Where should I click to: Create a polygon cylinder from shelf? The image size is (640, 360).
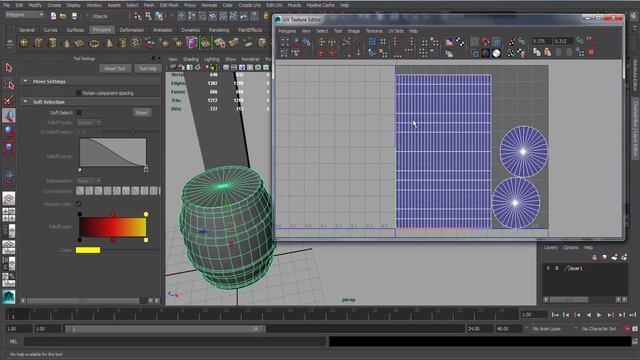[52, 42]
